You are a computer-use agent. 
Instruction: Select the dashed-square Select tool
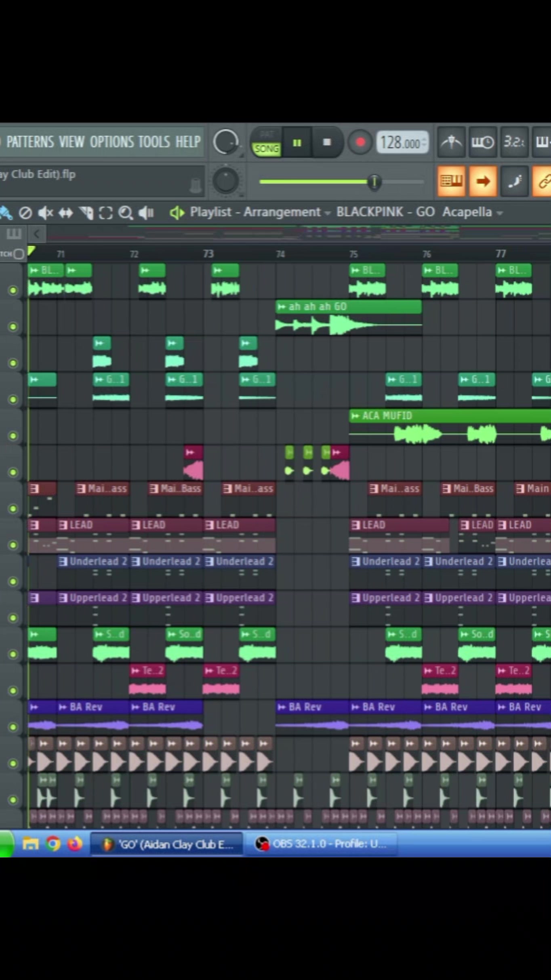click(106, 213)
